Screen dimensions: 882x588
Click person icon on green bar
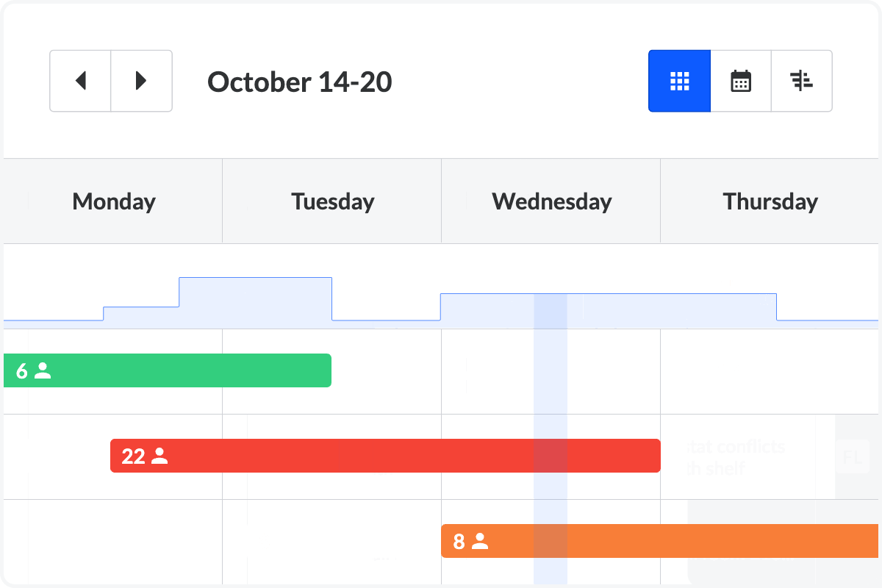tap(43, 371)
